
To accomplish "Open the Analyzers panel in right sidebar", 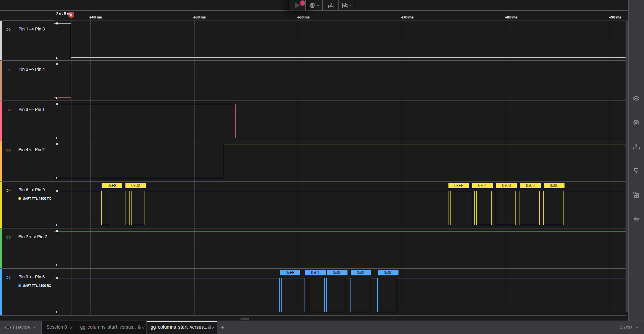I will click(636, 123).
